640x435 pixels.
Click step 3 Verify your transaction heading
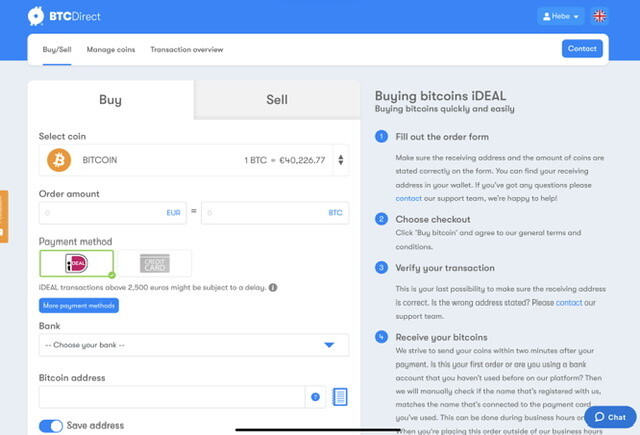click(445, 268)
